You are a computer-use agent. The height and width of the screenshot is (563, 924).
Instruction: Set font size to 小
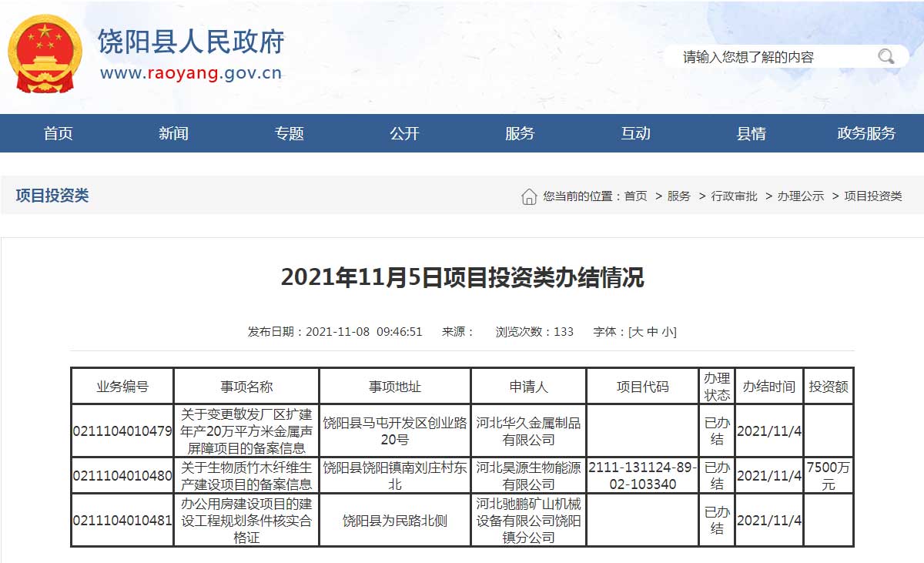coord(667,332)
